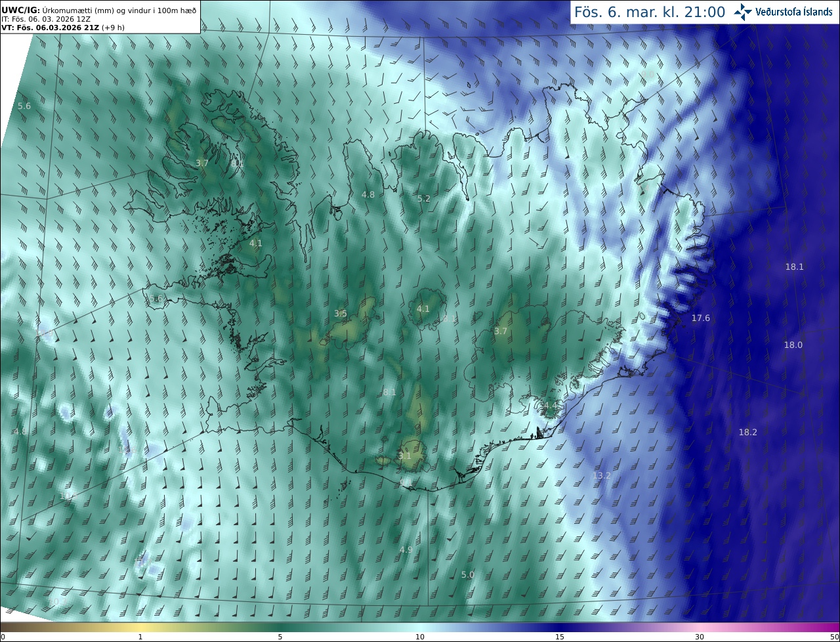Select the 4.9 value on the map

pos(406,549)
